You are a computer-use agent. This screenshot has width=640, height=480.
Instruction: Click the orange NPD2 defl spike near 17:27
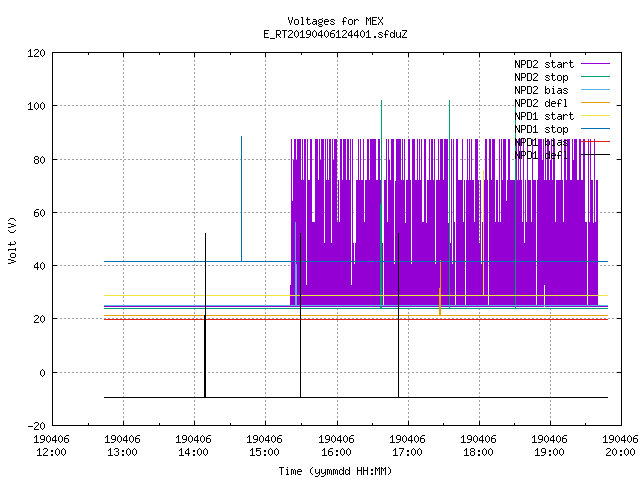tap(440, 288)
